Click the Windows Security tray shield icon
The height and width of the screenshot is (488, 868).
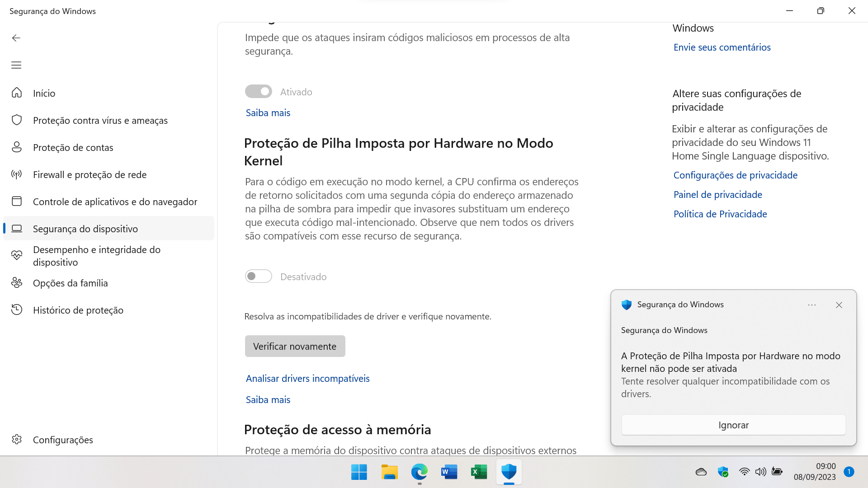(723, 472)
